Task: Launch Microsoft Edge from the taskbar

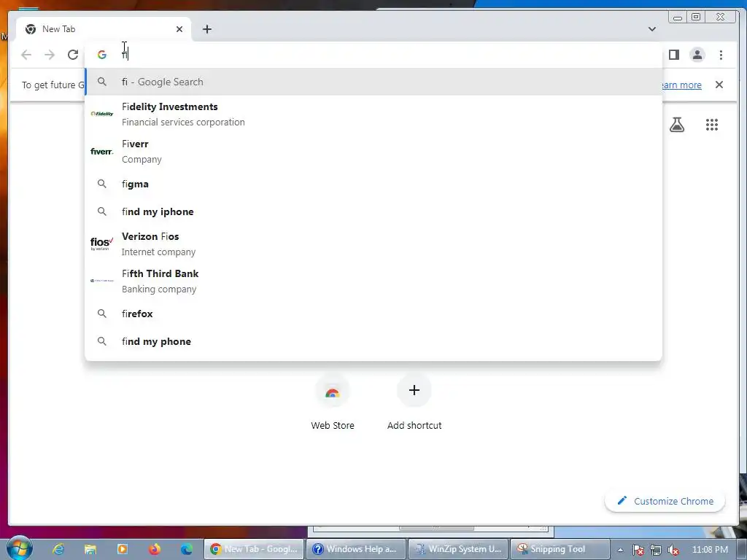Action: [186, 549]
